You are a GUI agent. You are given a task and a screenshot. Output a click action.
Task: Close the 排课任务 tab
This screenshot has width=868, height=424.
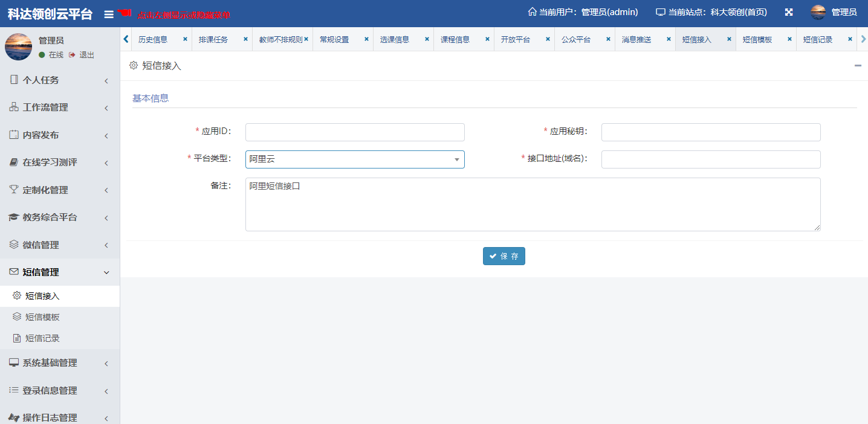[x=245, y=39]
